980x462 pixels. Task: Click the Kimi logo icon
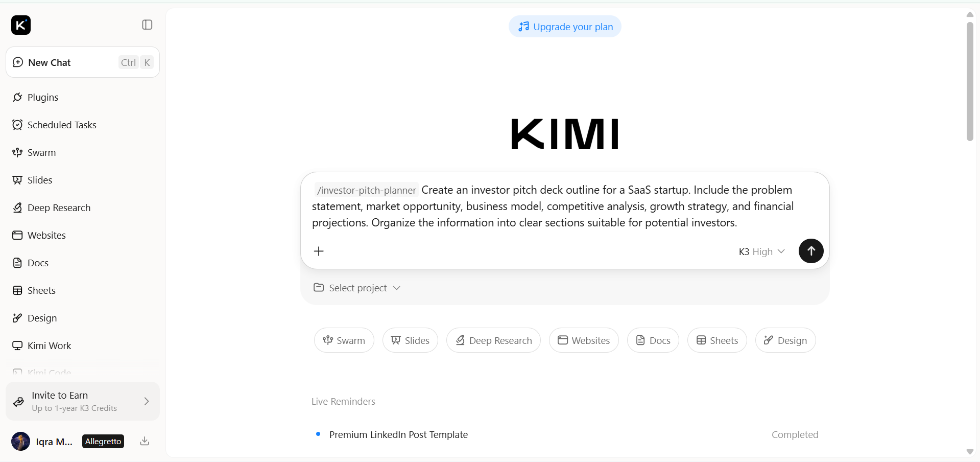point(21,25)
